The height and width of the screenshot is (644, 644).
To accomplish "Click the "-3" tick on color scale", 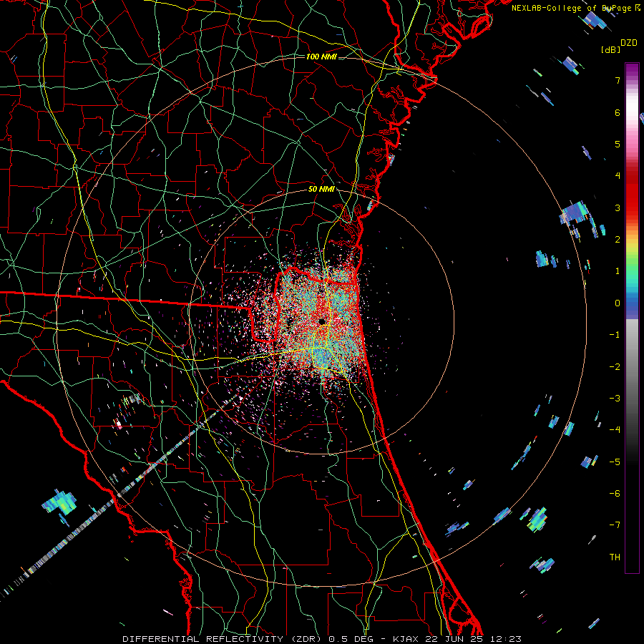I will [x=615, y=399].
